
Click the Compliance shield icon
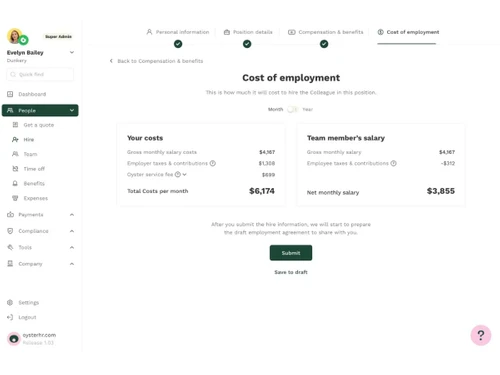[10, 231]
